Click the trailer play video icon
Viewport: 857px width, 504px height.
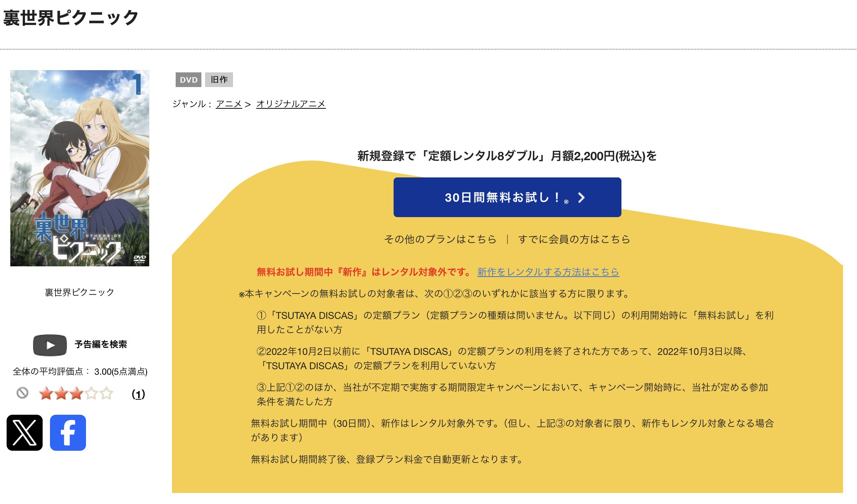tap(50, 345)
